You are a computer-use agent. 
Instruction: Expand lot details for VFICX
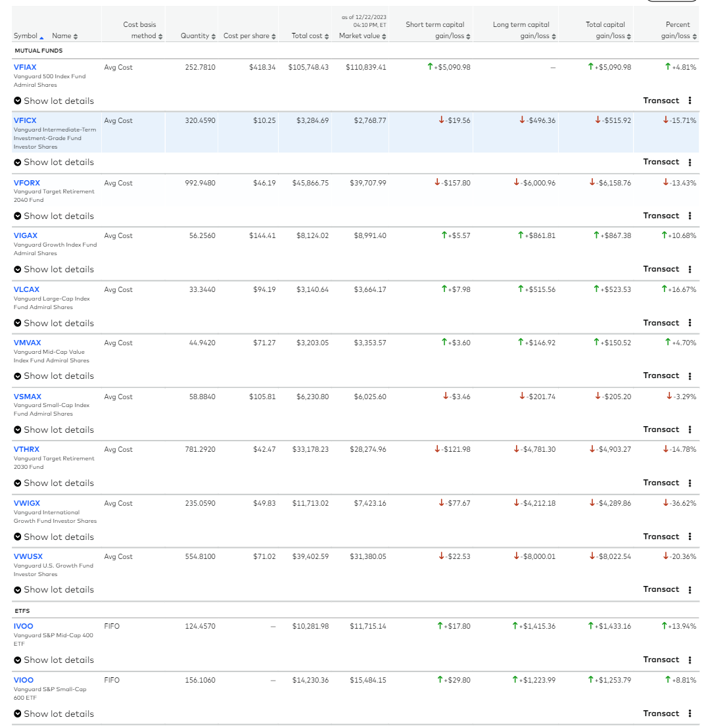tap(54, 162)
